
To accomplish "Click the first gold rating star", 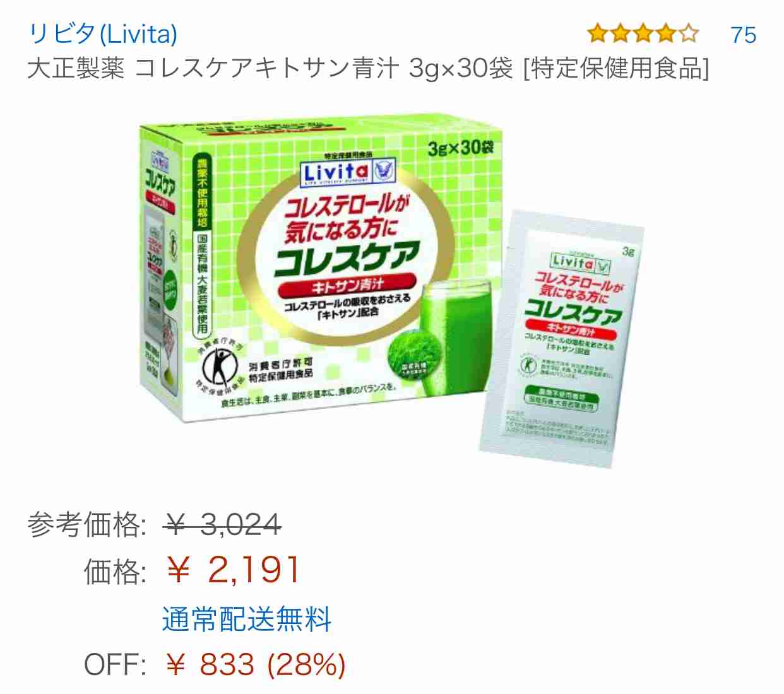I will (597, 33).
